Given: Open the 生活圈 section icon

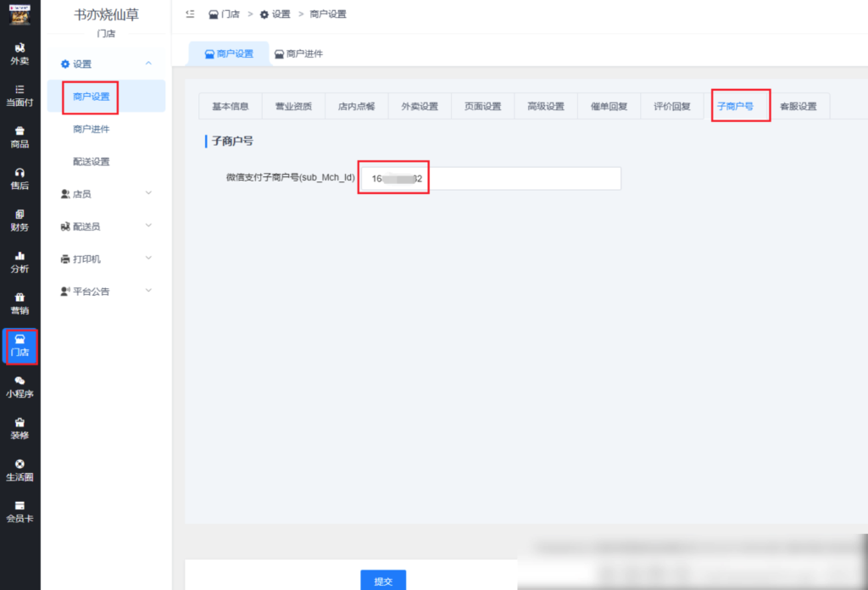Looking at the screenshot, I should 19,470.
